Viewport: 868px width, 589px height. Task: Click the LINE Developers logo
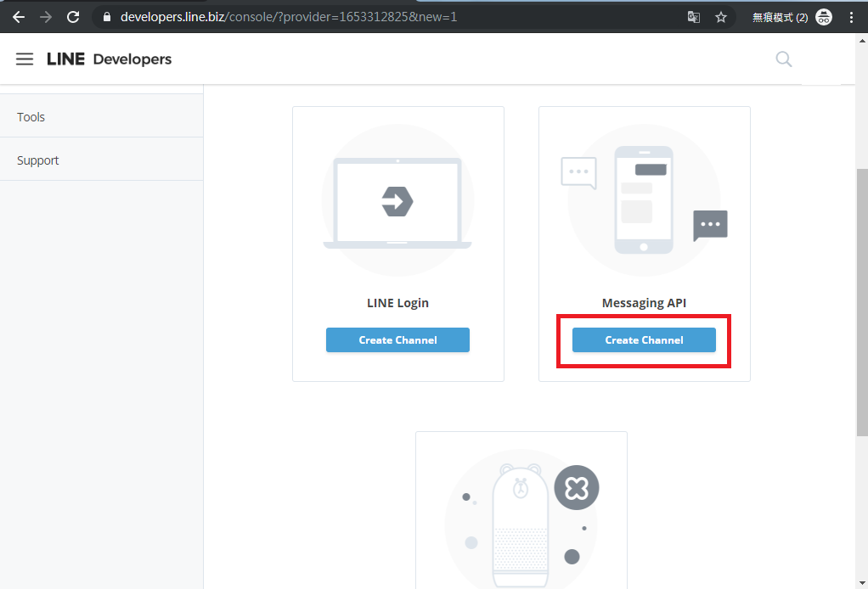(x=109, y=59)
